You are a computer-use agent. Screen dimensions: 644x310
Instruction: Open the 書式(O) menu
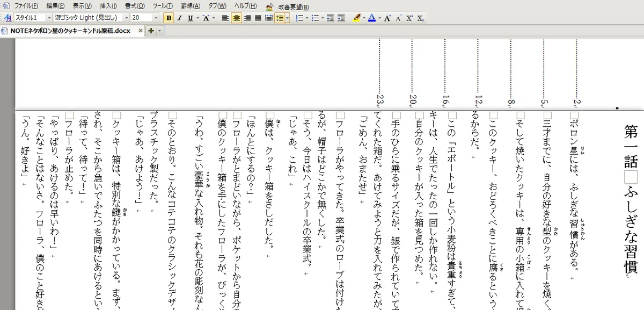(x=135, y=6)
